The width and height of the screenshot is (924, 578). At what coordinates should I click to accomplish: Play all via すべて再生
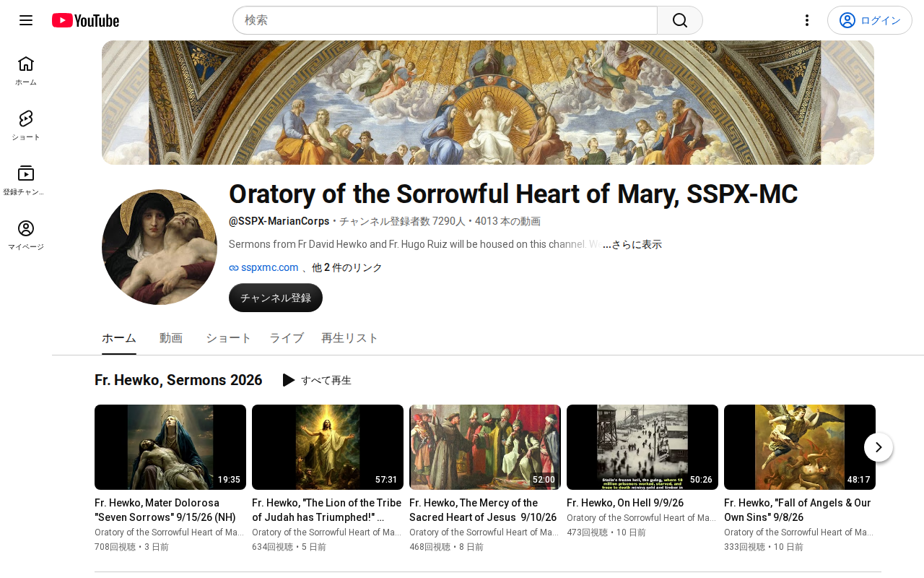tap(317, 380)
